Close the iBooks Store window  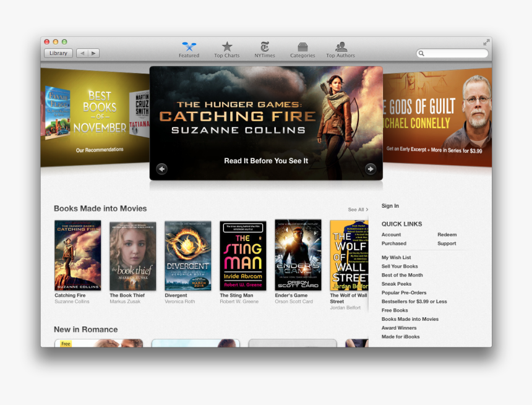47,42
